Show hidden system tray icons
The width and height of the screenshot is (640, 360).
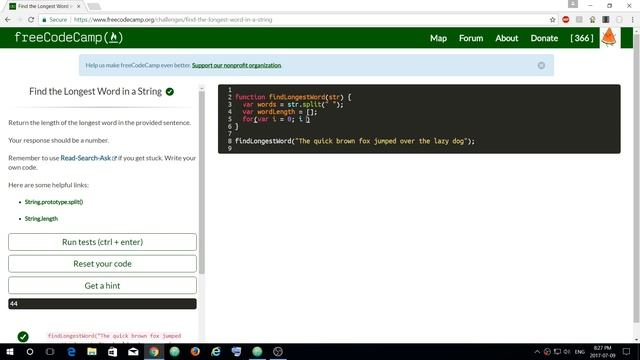[537, 351]
